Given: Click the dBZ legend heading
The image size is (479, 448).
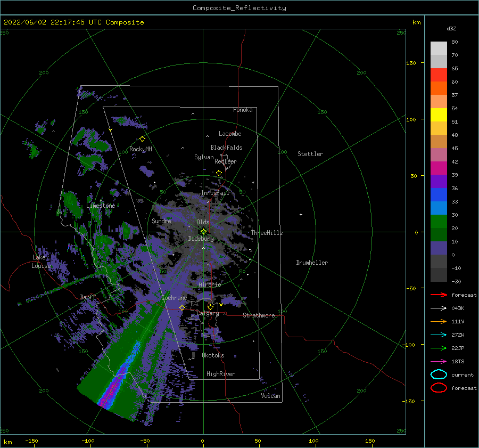Looking at the screenshot, I should pyautogui.click(x=451, y=28).
